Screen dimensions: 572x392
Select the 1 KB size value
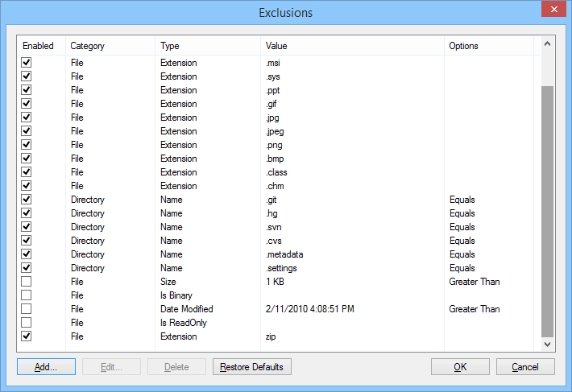[x=275, y=282]
